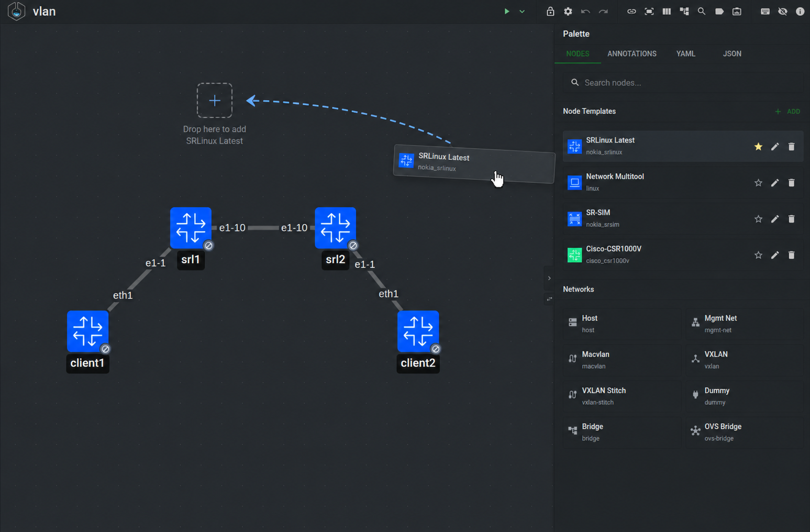This screenshot has height=532, width=810.
Task: Choose the Bridge network item
Action: pos(622,433)
